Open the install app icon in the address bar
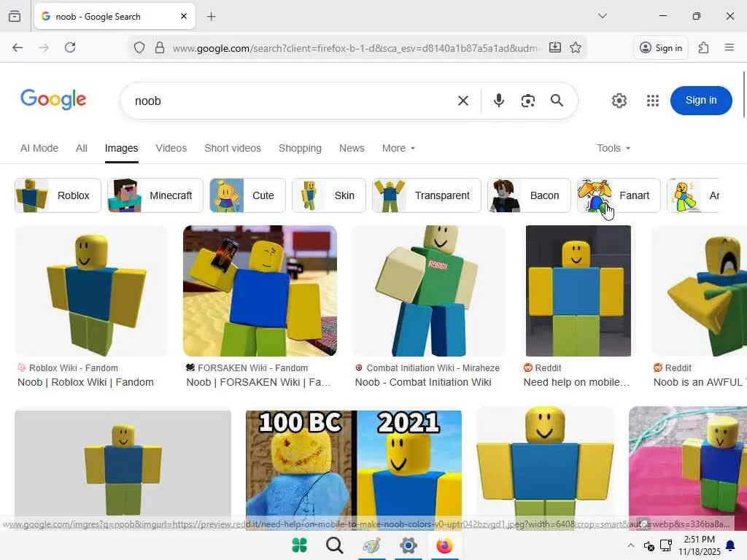This screenshot has width=747, height=560. pyautogui.click(x=555, y=47)
